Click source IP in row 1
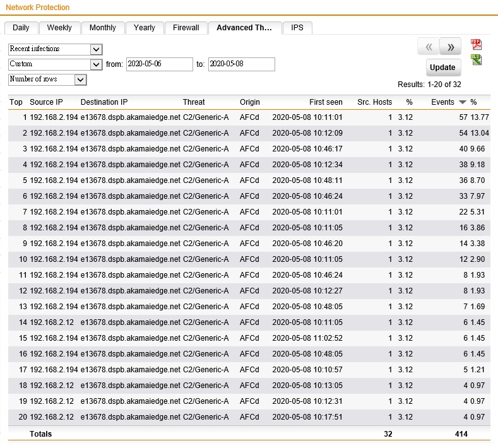This screenshot has height=448, width=498. [54, 117]
